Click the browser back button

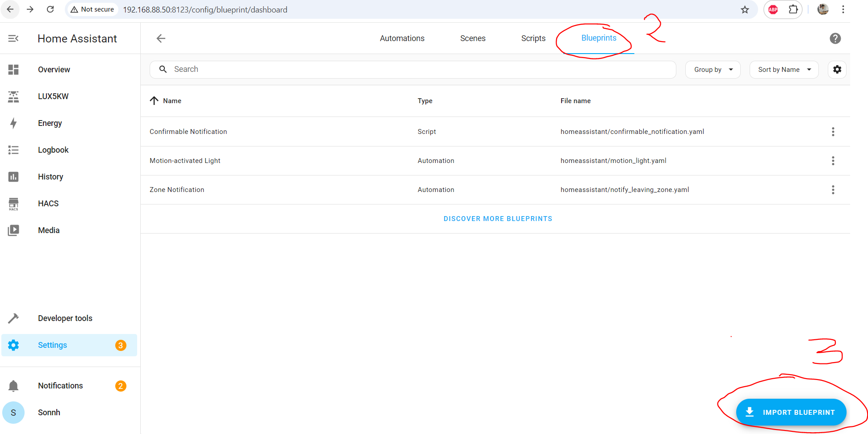(10, 9)
